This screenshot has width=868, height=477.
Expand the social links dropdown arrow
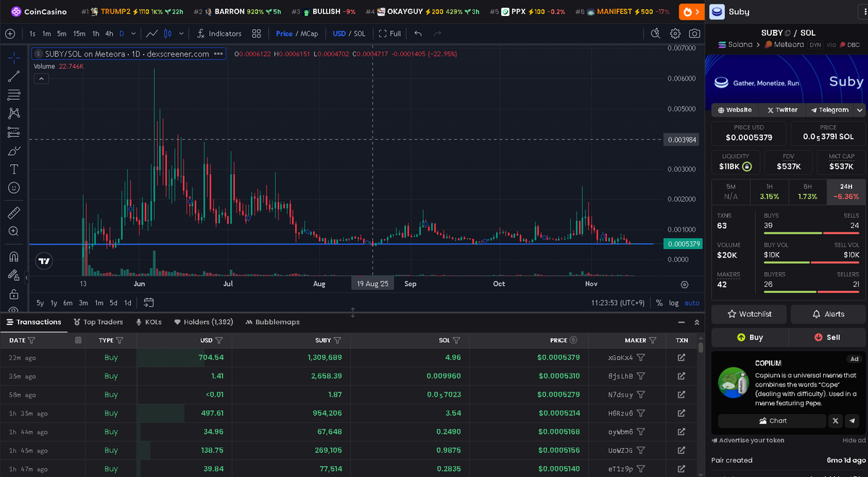[859, 110]
